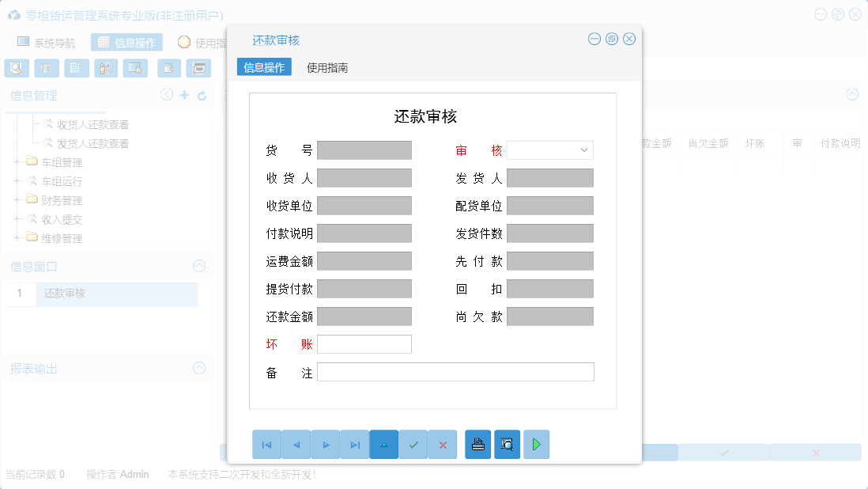Select the operator management icon in the toolbar
Viewport: 868px width, 489px height.
tap(105, 68)
